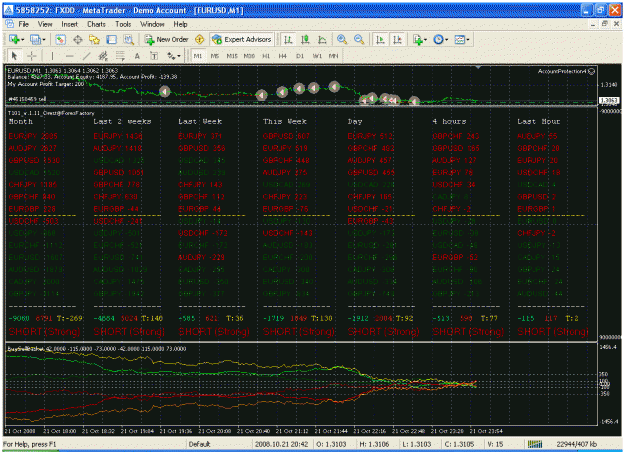Select the Fibonacci Retracement tool
This screenshot has height=452, width=625.
tap(120, 56)
